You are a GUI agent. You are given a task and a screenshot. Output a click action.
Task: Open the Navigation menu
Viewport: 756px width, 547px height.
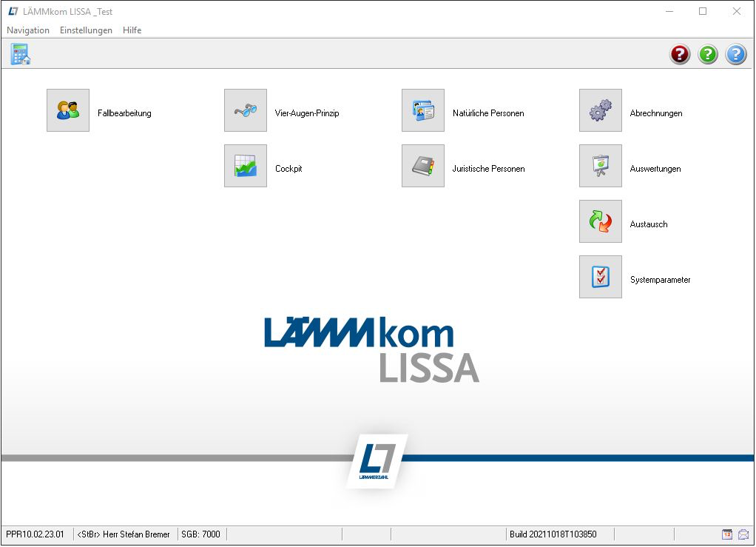[x=28, y=30]
